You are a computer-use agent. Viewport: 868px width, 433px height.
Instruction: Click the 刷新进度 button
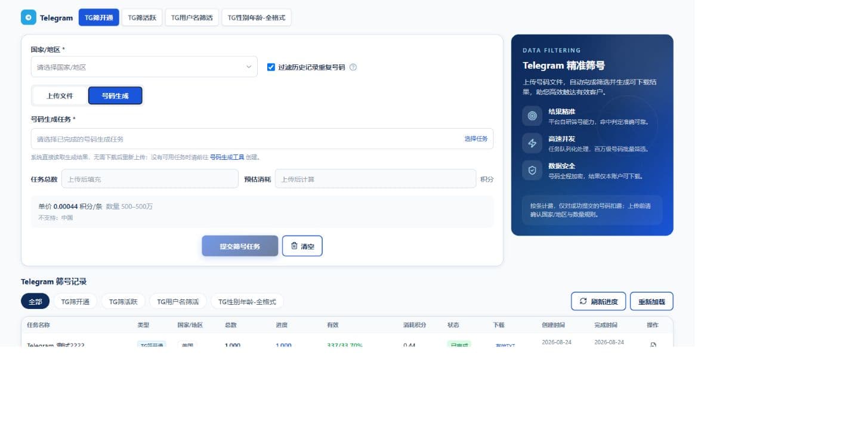(598, 301)
